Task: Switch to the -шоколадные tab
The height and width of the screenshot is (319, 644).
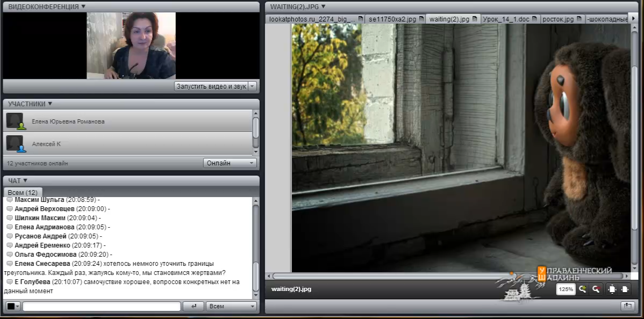Action: coord(607,19)
